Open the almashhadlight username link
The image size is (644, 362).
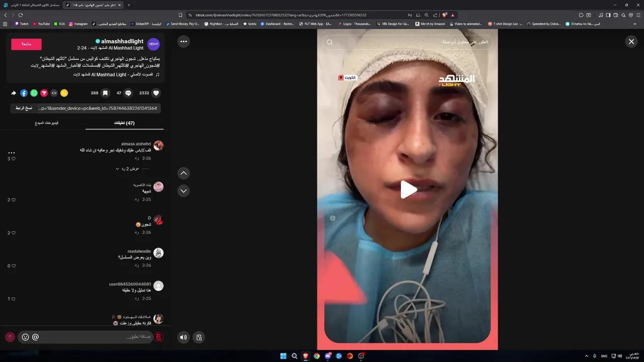122,41
